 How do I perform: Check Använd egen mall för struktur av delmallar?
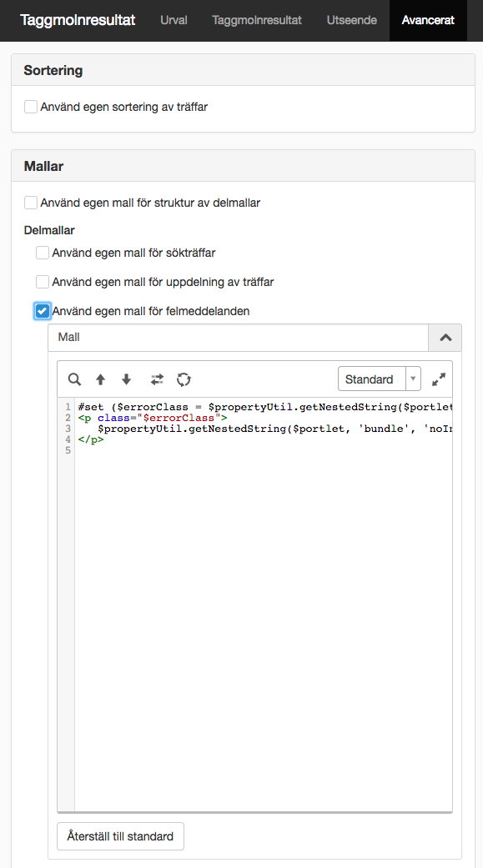31,203
